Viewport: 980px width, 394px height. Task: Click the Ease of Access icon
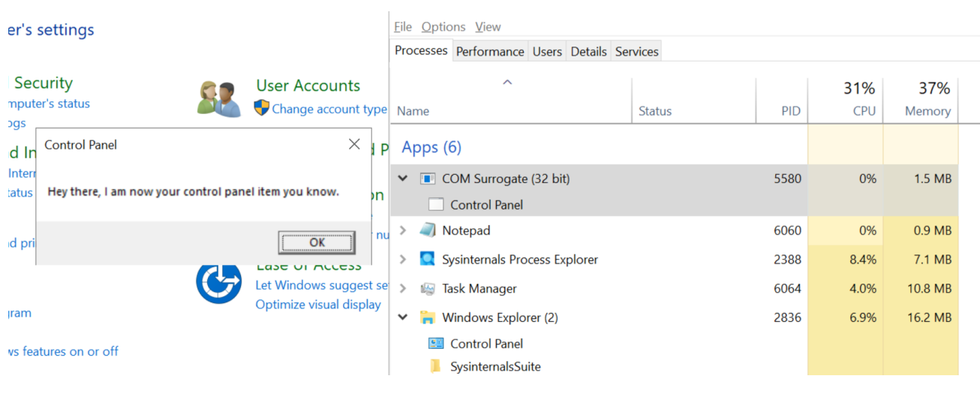tap(218, 282)
